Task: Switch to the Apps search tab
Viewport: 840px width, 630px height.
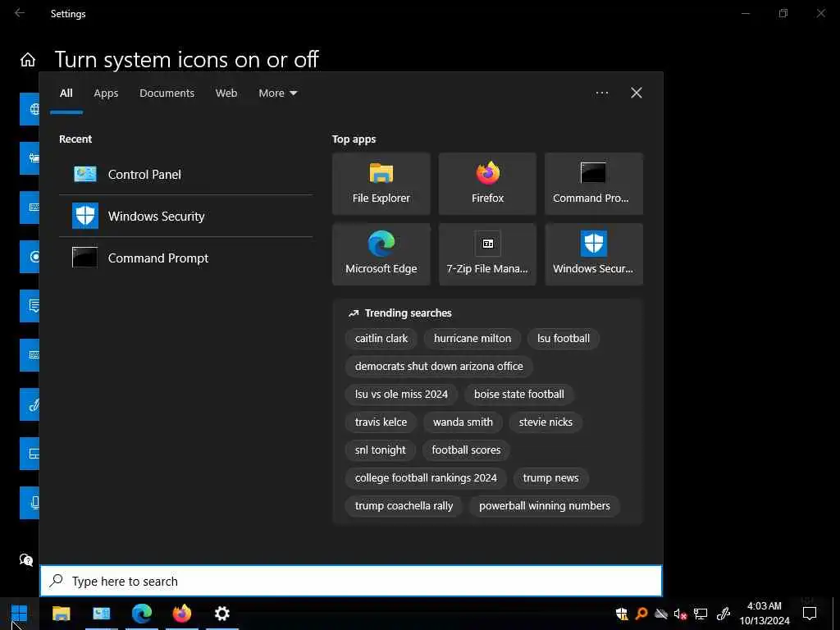Action: (x=106, y=94)
